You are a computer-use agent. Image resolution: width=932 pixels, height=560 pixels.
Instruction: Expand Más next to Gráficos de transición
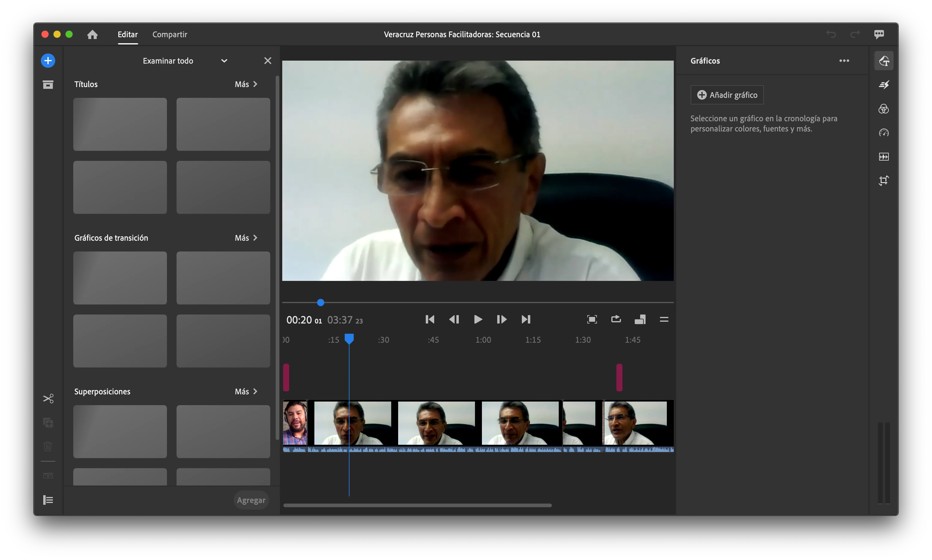click(246, 238)
